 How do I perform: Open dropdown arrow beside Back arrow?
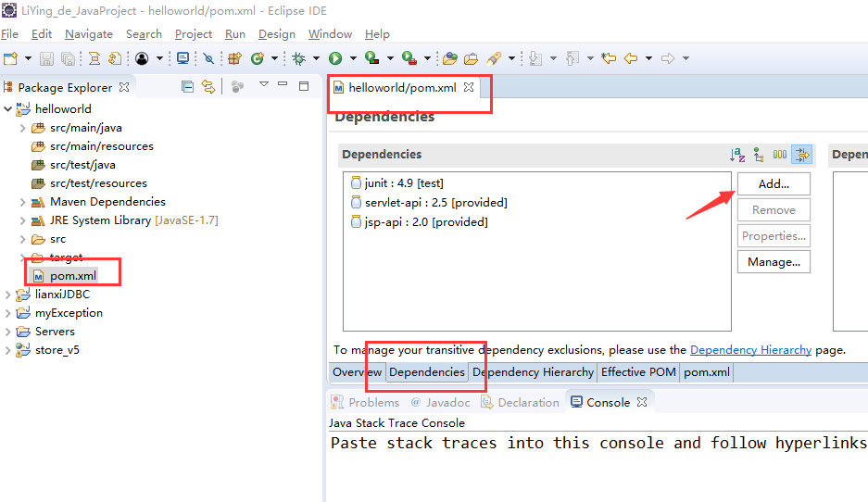[648, 58]
